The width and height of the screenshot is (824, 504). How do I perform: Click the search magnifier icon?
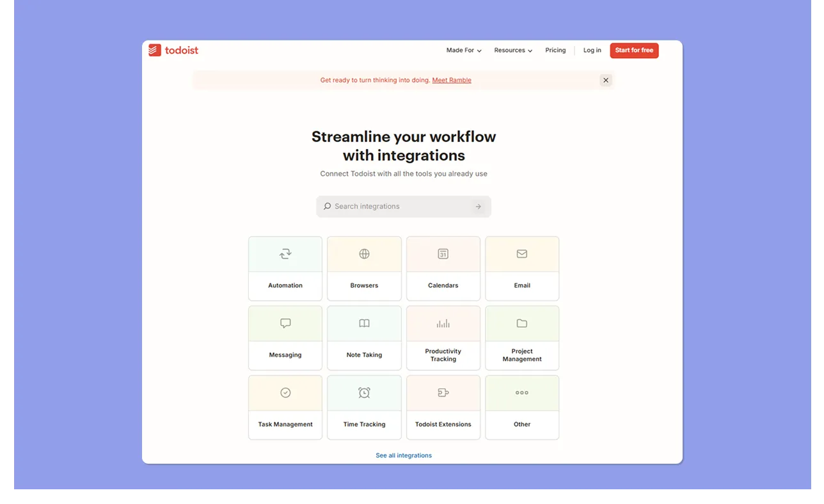pyautogui.click(x=328, y=207)
